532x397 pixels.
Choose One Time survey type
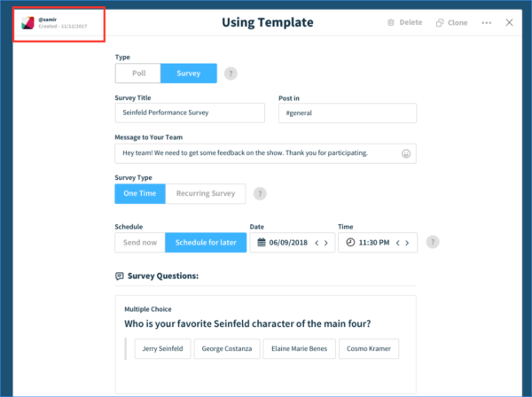click(140, 193)
